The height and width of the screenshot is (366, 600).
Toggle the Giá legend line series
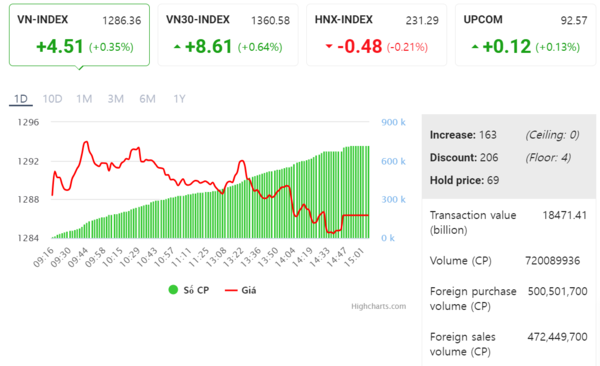pyautogui.click(x=241, y=290)
